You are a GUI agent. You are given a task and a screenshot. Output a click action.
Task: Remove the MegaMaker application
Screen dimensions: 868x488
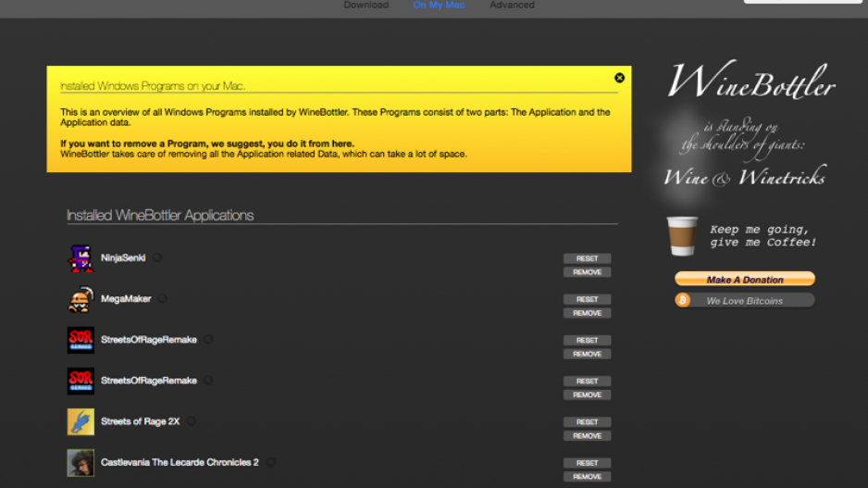pos(588,314)
